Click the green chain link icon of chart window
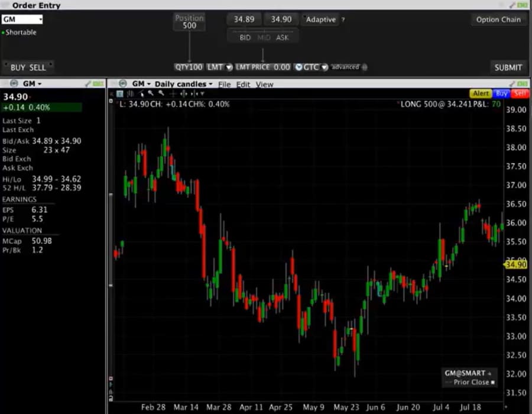 523,83
